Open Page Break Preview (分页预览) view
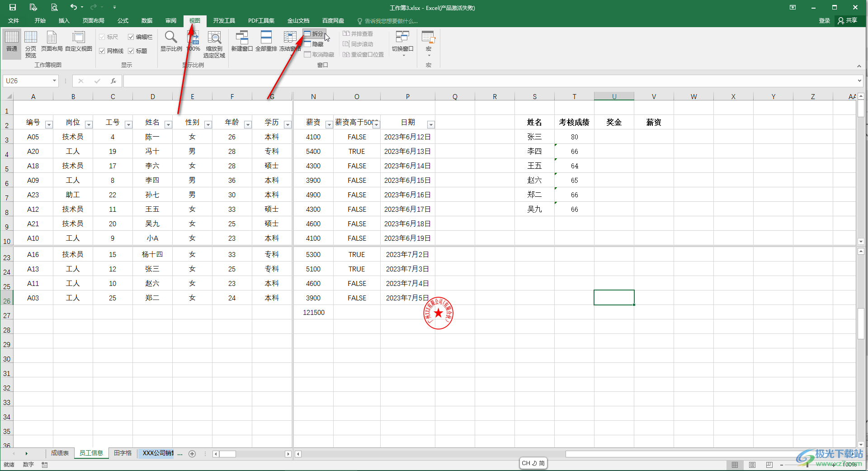868x471 pixels. (x=31, y=44)
